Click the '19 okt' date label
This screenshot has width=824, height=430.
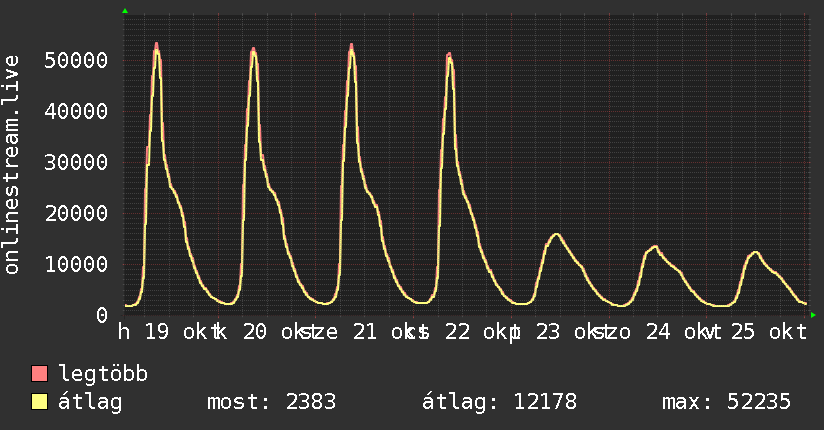[180, 332]
